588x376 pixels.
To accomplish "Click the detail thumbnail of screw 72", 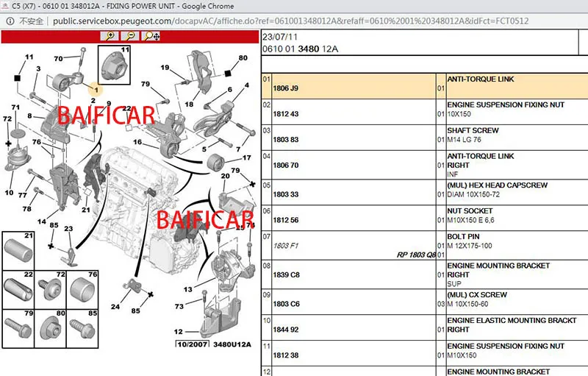I will pos(50,290).
